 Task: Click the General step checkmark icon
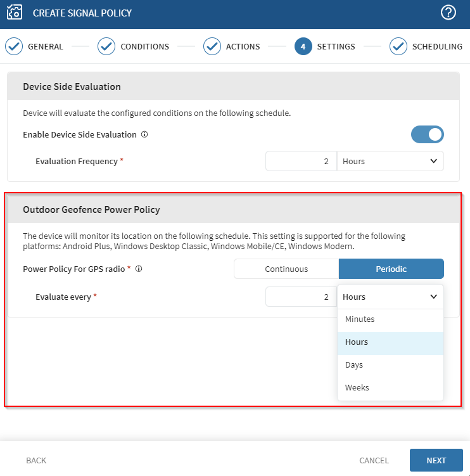point(14,46)
